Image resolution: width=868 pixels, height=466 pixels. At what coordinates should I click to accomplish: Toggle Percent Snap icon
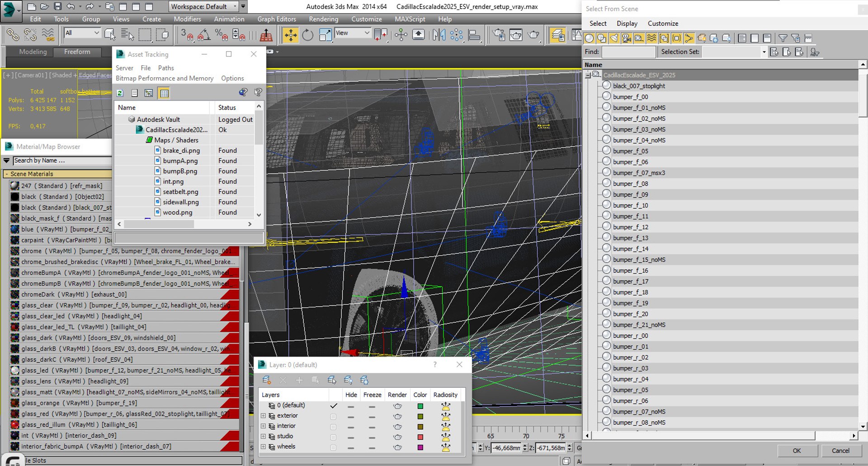click(x=221, y=35)
